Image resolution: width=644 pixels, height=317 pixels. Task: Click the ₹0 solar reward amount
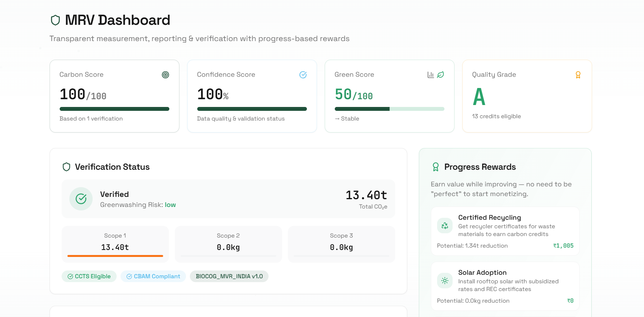tap(570, 301)
